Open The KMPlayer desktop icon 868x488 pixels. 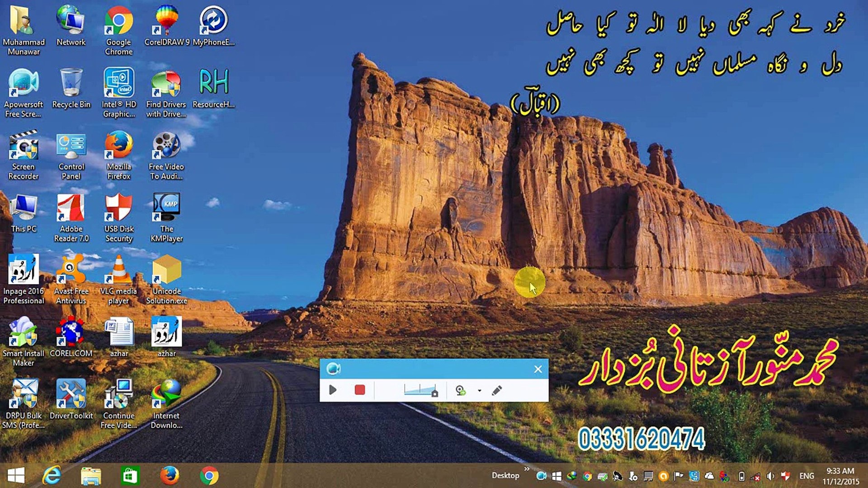[x=166, y=217]
